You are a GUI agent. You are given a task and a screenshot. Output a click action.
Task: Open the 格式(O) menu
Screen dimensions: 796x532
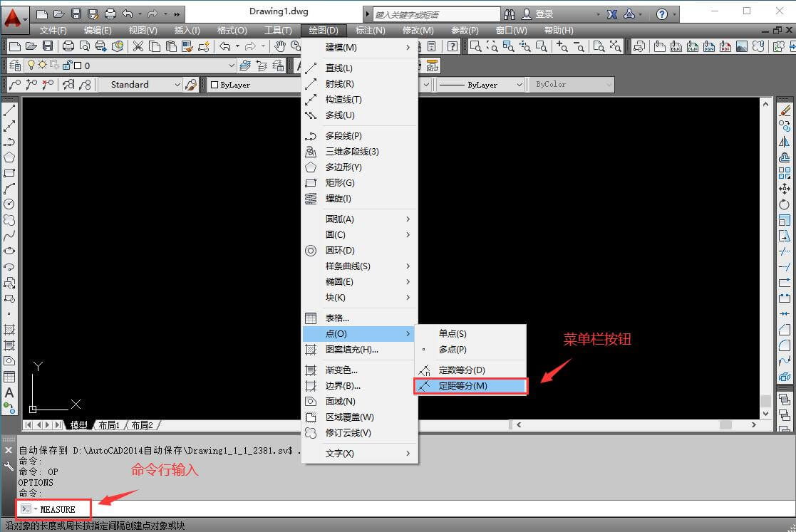(232, 31)
